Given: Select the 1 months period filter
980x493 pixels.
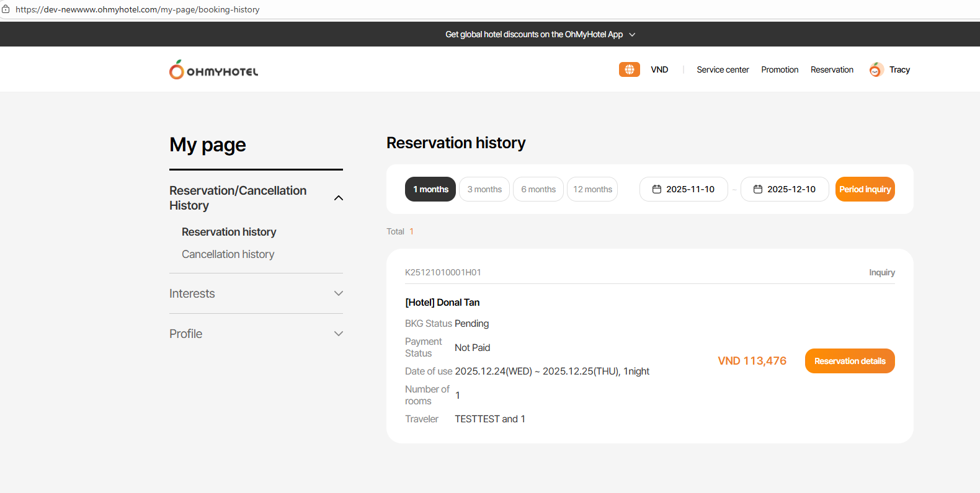Looking at the screenshot, I should [430, 189].
